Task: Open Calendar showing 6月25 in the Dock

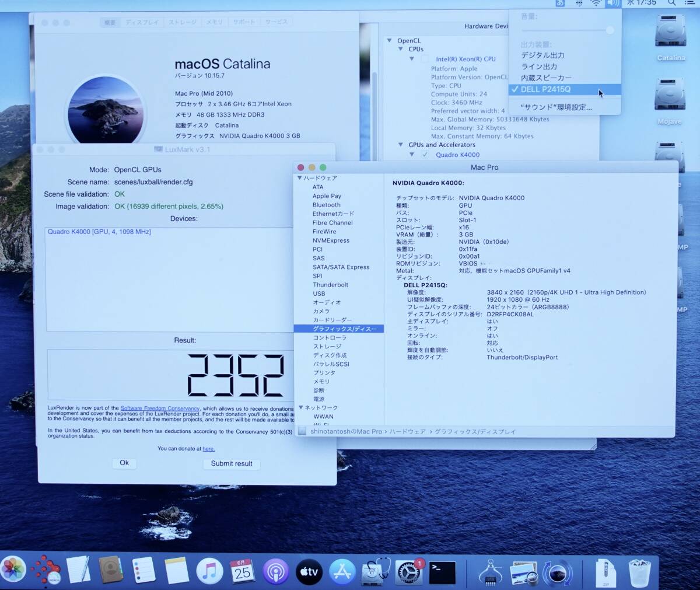Action: click(x=242, y=572)
